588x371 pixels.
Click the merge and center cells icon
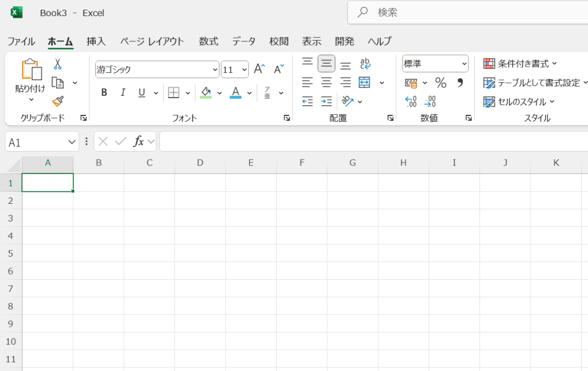coord(365,83)
